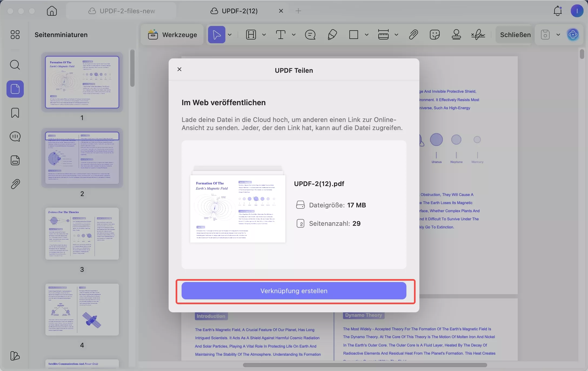
Task: Select page 4 thumbnail
Action: tap(82, 309)
